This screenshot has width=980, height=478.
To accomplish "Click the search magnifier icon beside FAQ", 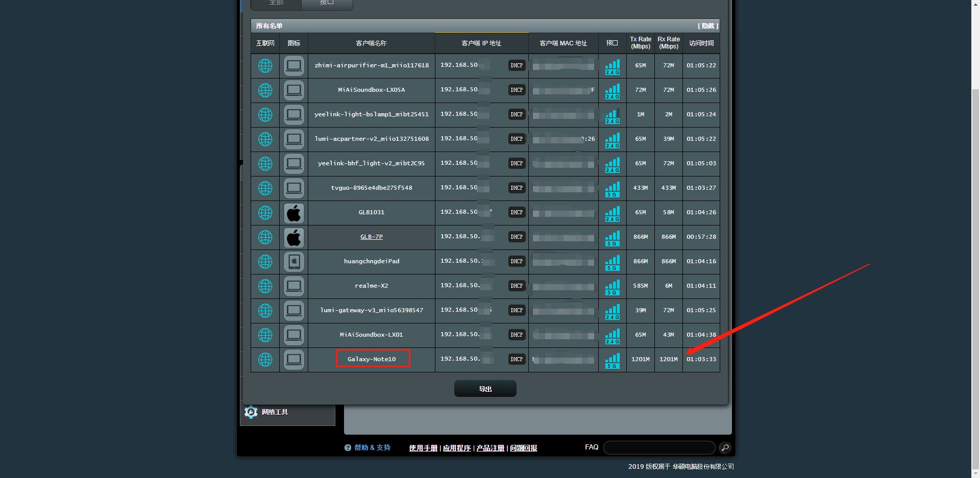I will pos(725,448).
